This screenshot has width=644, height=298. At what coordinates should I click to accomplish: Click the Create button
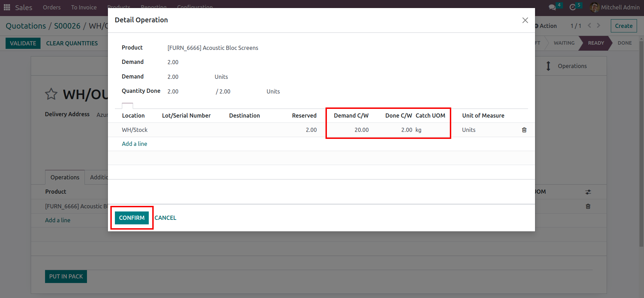click(624, 26)
